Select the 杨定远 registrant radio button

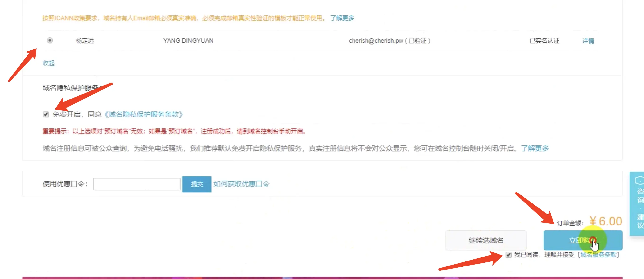point(50,40)
